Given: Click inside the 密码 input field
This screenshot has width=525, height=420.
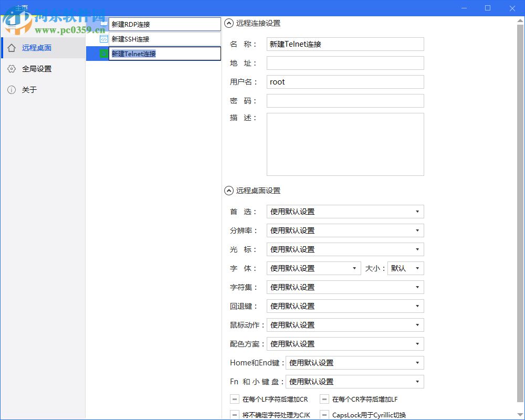Looking at the screenshot, I should pyautogui.click(x=345, y=100).
